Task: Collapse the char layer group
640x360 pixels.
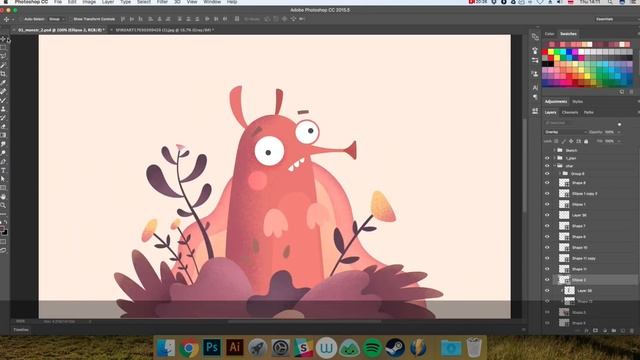Action: [x=555, y=166]
